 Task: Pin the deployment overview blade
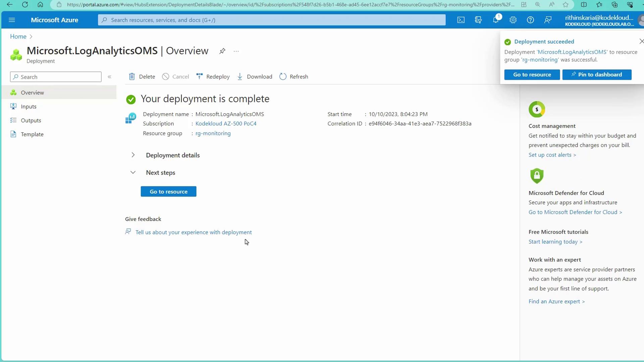[x=222, y=51]
